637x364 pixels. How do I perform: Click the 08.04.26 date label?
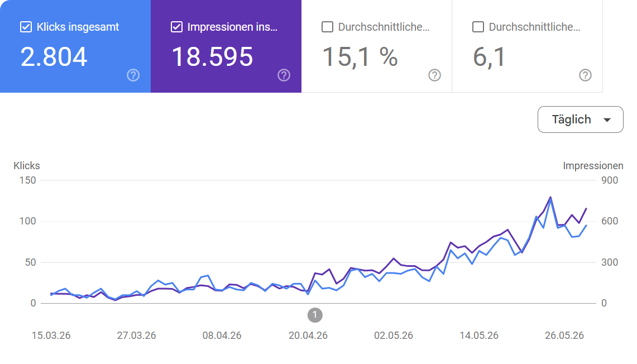click(x=222, y=336)
